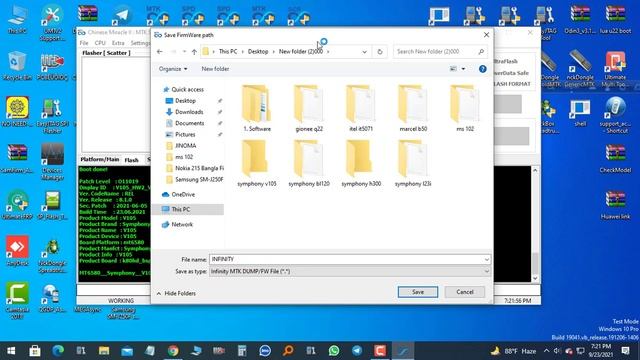The image size is (640, 360).
Task: Open the '1. Software' folder
Action: [257, 108]
